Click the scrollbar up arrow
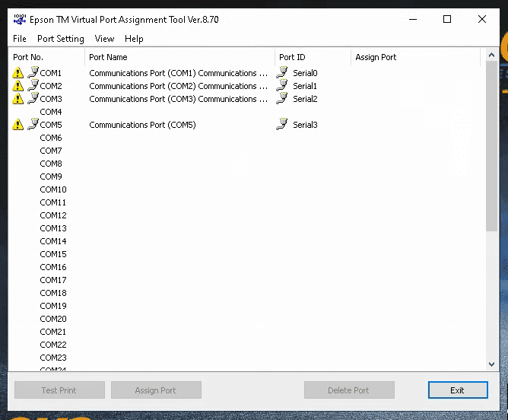The height and width of the screenshot is (420, 508). click(491, 55)
